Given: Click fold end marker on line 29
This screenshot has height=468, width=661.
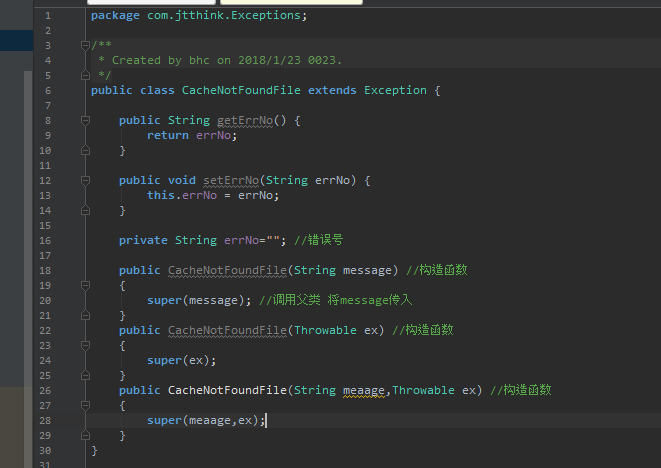Looking at the screenshot, I should [x=85, y=435].
